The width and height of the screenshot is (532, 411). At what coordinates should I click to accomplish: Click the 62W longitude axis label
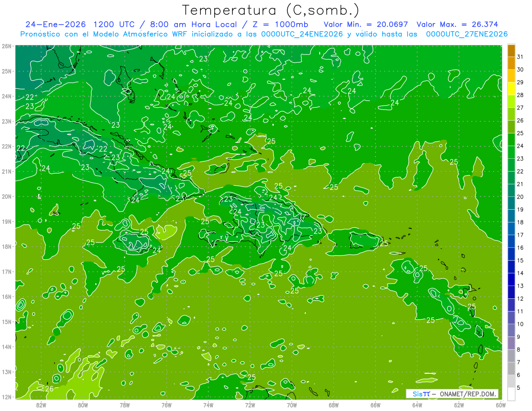coord(459,405)
